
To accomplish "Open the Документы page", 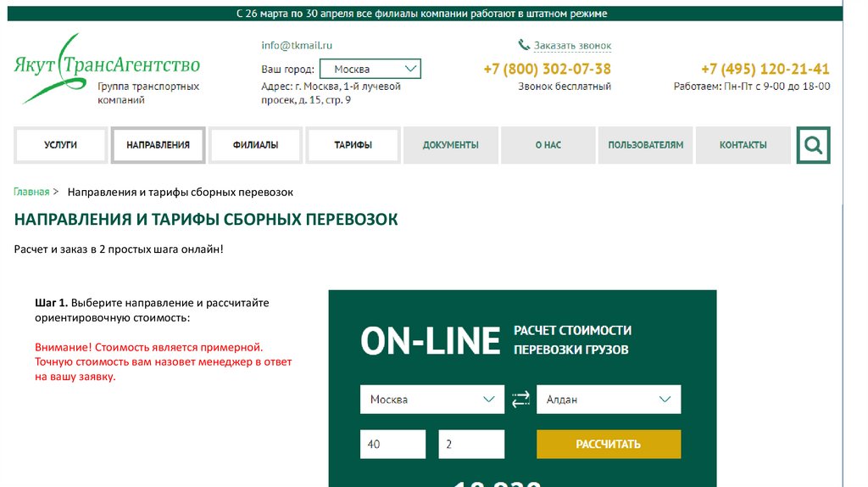I will pos(450,145).
